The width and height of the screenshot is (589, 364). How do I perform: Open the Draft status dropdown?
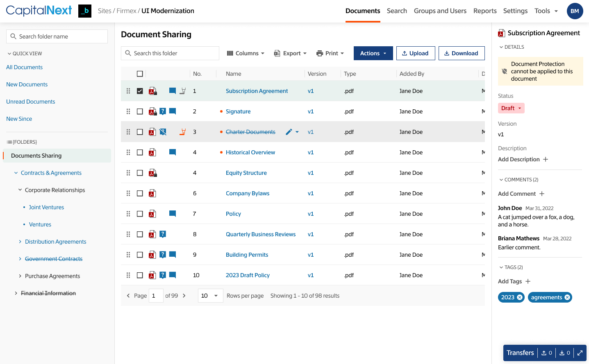[511, 108]
